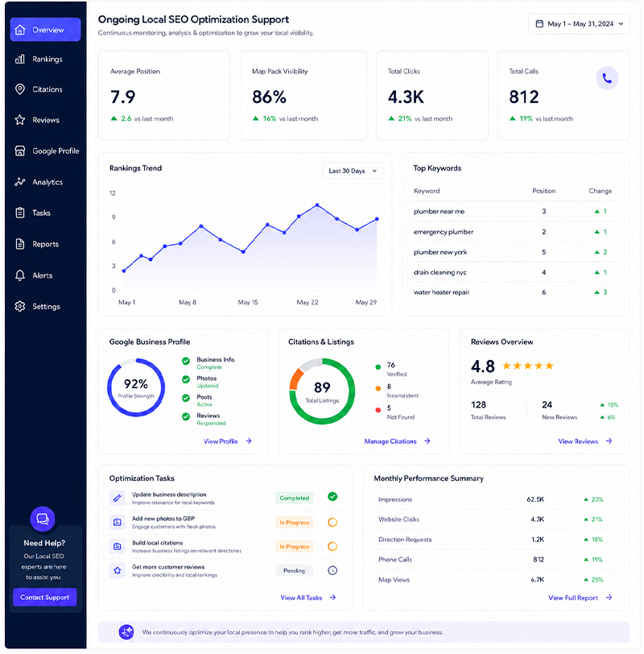Click the bar chart Rankings icon
644x654 pixels.
click(x=19, y=60)
